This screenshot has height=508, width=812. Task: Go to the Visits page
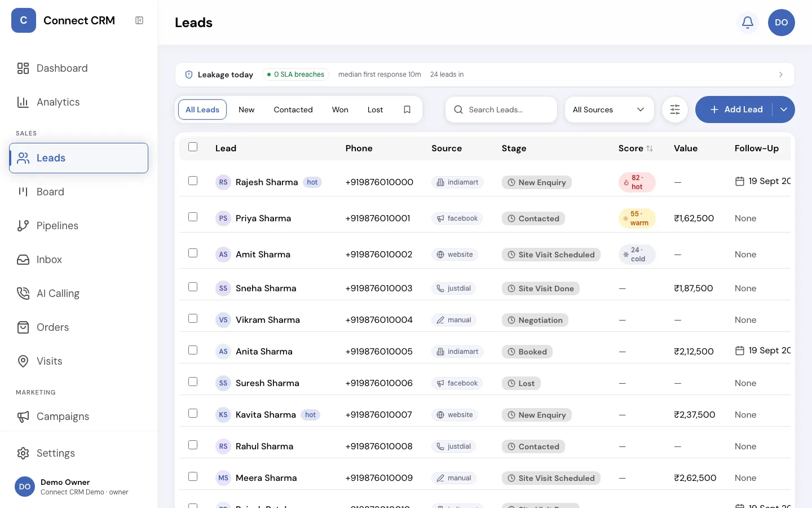tap(78, 361)
